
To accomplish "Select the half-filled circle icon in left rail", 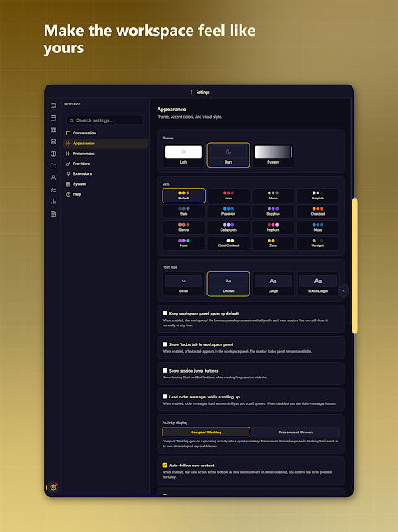I will coord(53,154).
